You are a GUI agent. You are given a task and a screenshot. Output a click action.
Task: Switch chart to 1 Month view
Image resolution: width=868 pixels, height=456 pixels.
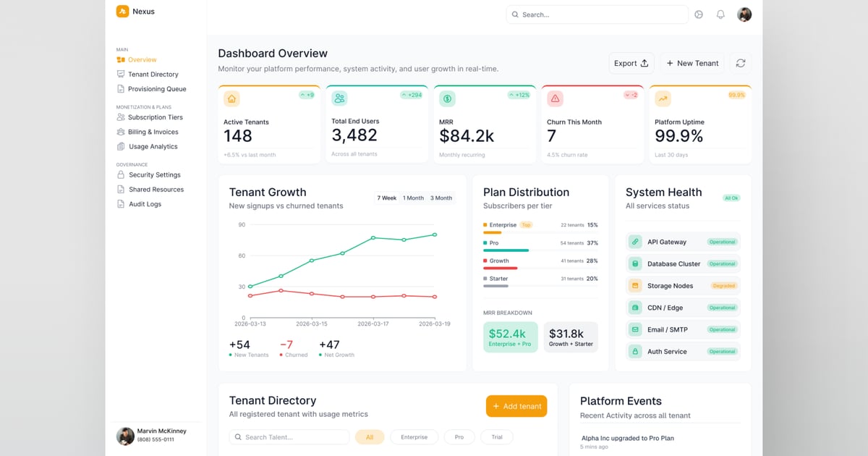click(x=412, y=198)
